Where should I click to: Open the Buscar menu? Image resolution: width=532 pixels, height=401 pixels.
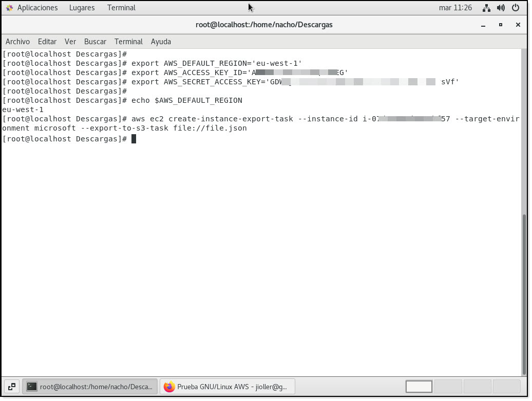[95, 42]
